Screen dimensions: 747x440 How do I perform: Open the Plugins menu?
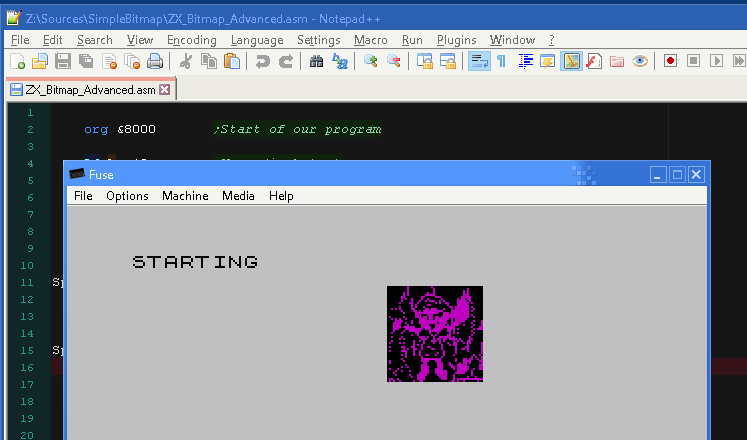pyautogui.click(x=456, y=40)
